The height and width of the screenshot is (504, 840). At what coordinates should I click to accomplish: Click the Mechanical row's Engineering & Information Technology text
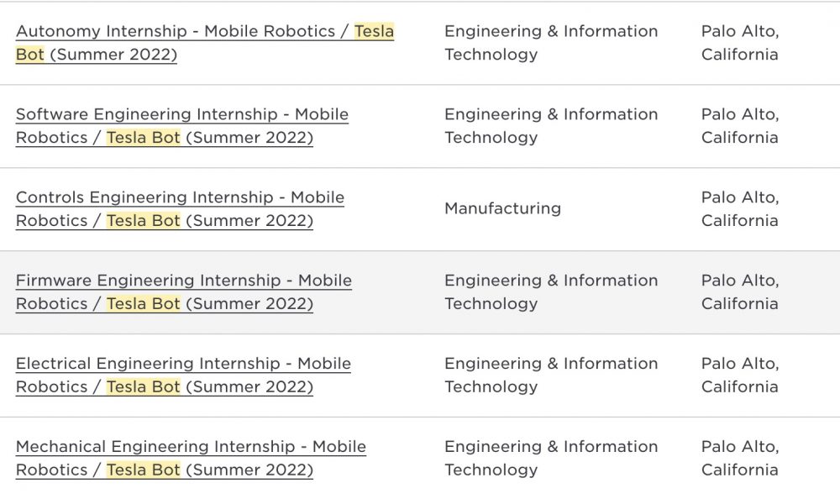[x=551, y=458]
